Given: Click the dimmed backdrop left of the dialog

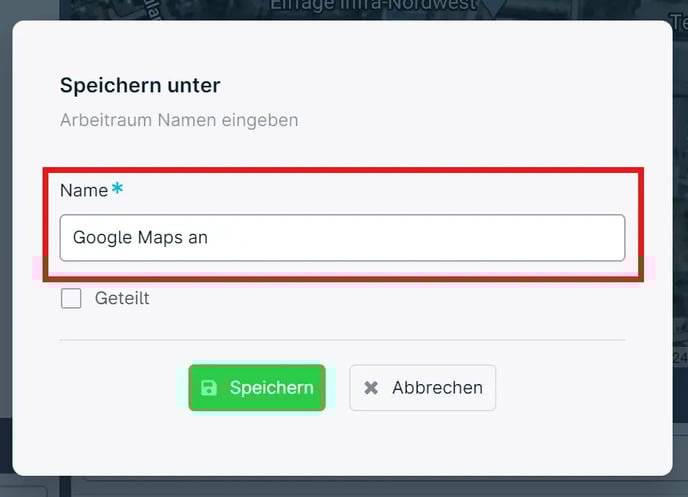Looking at the screenshot, I should [6, 219].
